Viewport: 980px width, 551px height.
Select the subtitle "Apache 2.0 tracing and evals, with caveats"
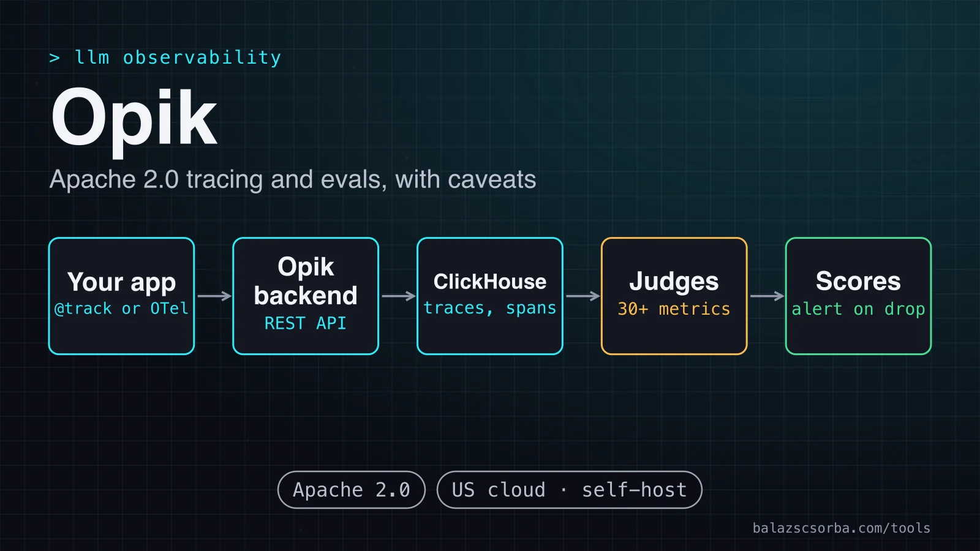click(x=293, y=179)
